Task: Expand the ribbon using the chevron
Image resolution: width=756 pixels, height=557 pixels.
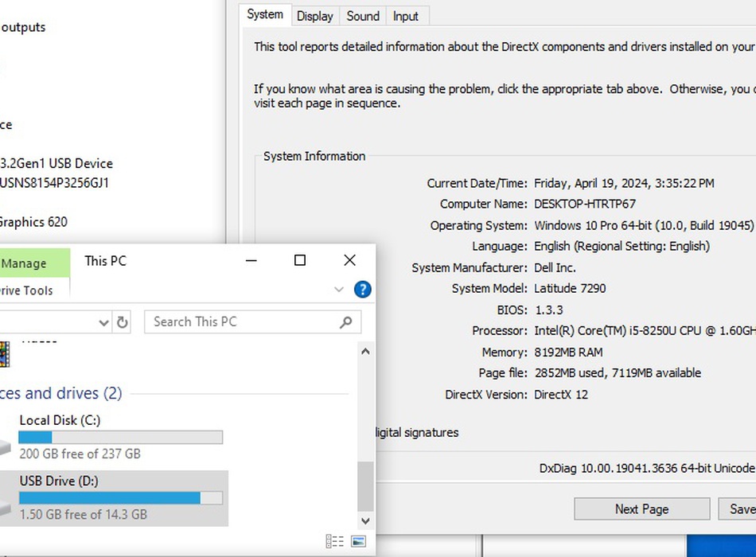Action: point(338,290)
